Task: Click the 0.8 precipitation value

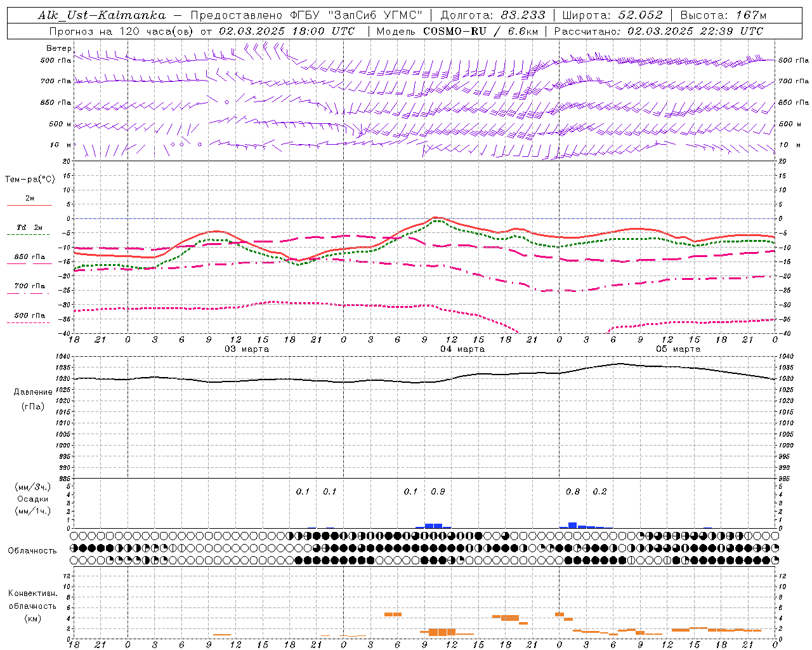Action: coord(573,491)
